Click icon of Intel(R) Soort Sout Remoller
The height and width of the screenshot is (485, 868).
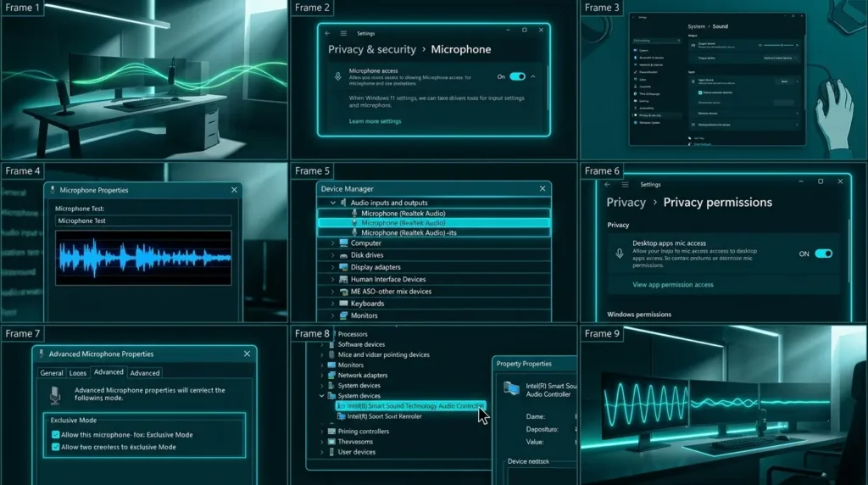pos(342,416)
